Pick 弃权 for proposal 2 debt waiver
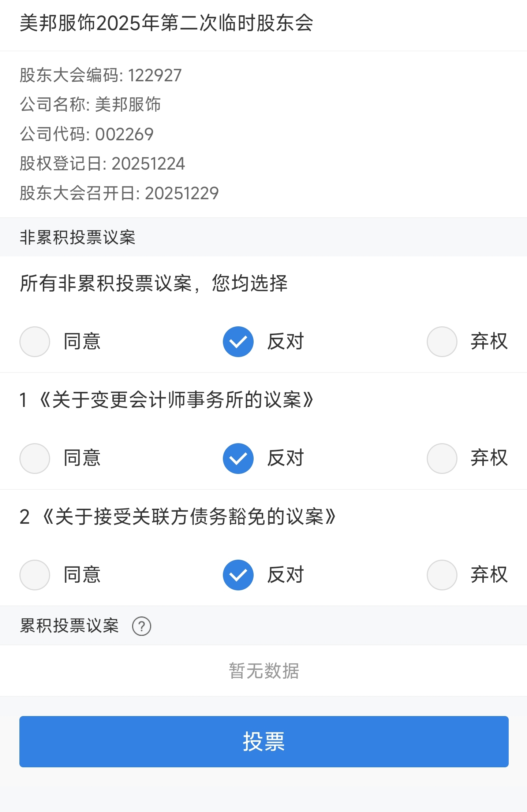 [442, 575]
